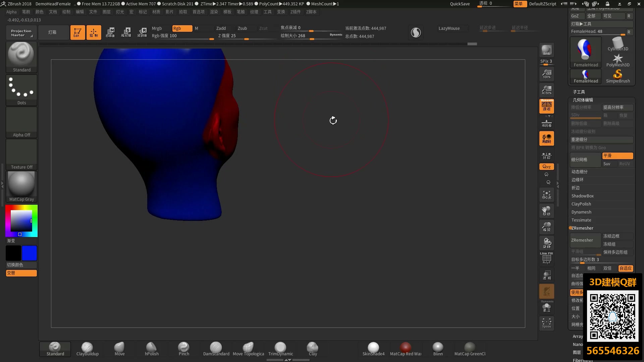
Task: Activate the 缩放 (Scale) tool on right toolbar
Action: (x=546, y=227)
